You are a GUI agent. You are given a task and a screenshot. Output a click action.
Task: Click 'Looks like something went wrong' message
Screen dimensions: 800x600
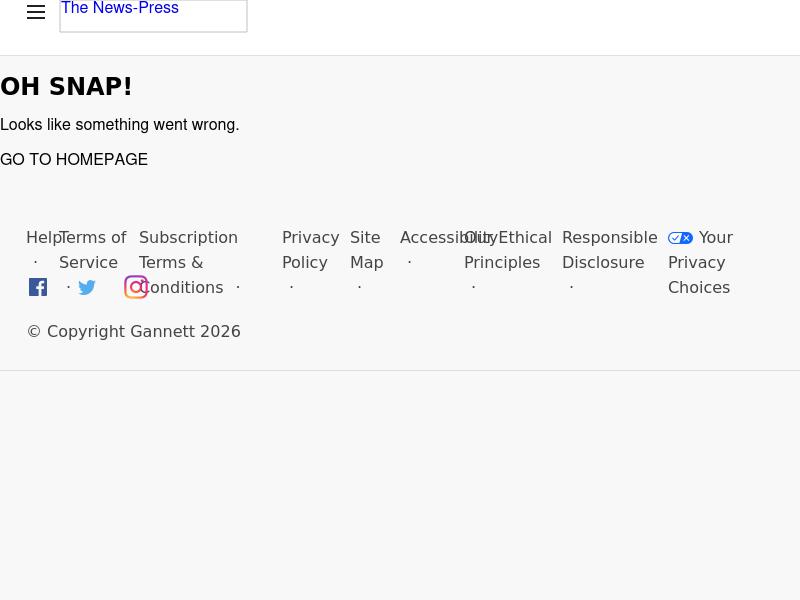(x=120, y=125)
